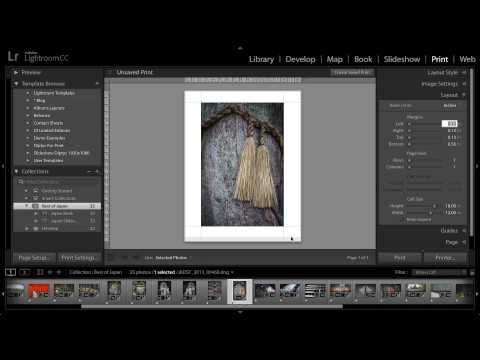Select the red thumbnail in the filmstrip

coord(38,291)
